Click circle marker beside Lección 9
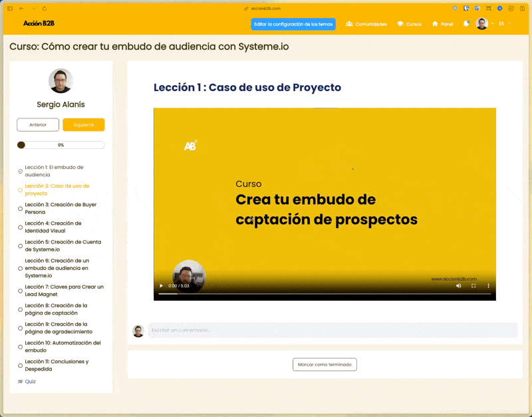This screenshot has height=417, width=532. pos(21,328)
